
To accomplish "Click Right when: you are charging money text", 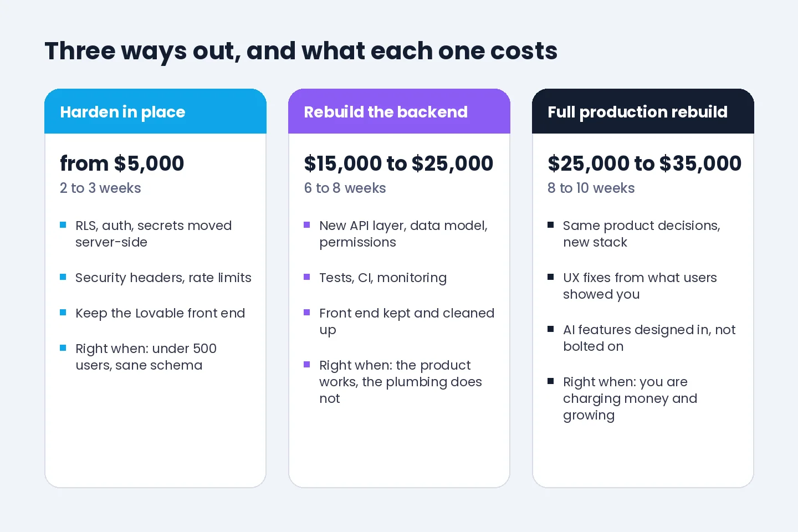I will point(630,398).
